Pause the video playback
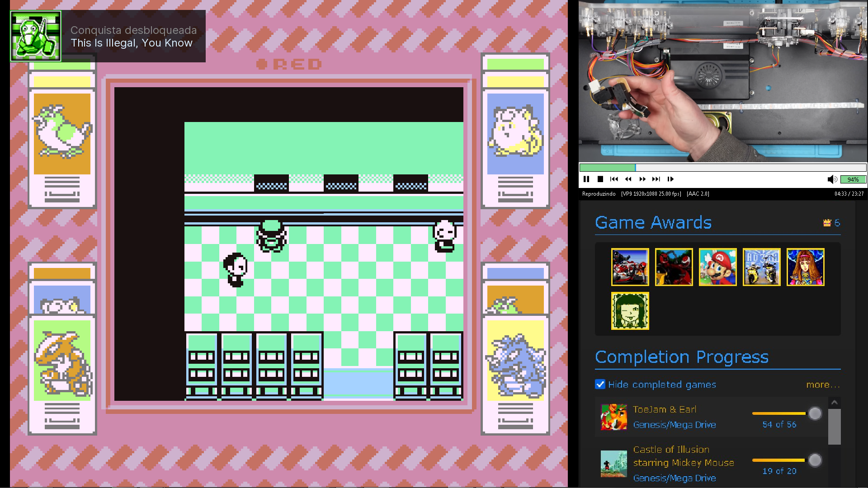Viewport: 868px width, 488px height. click(586, 179)
